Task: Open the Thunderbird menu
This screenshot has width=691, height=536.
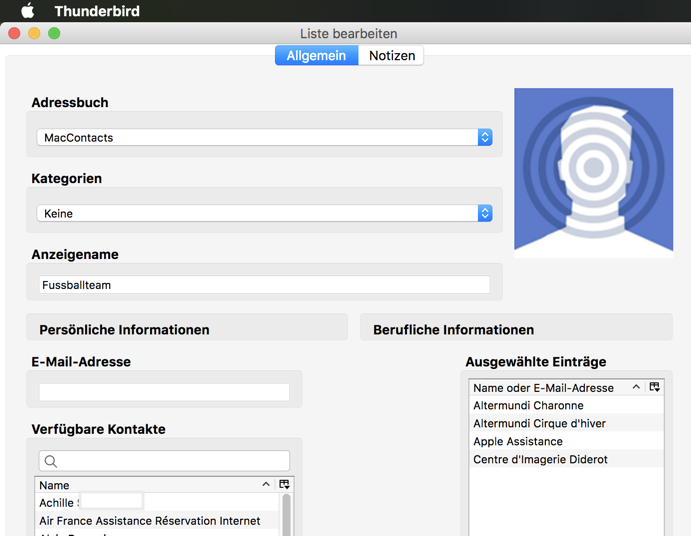Action: 97,11
